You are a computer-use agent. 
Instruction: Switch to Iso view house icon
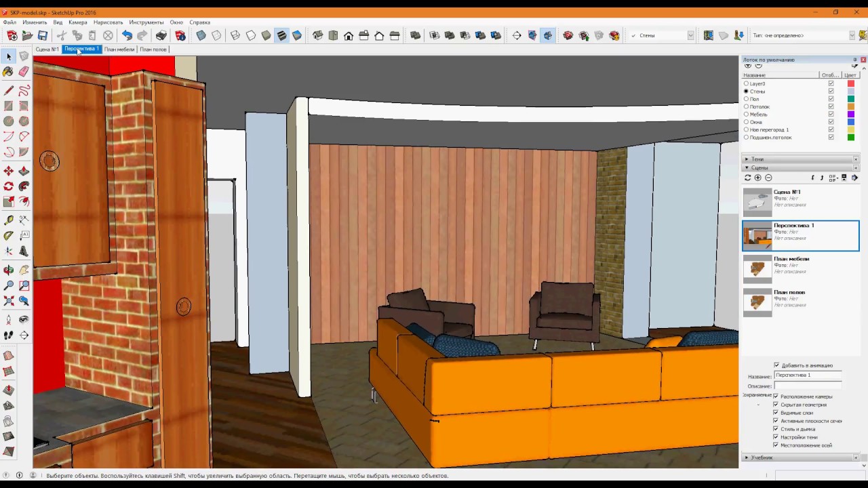(x=317, y=36)
